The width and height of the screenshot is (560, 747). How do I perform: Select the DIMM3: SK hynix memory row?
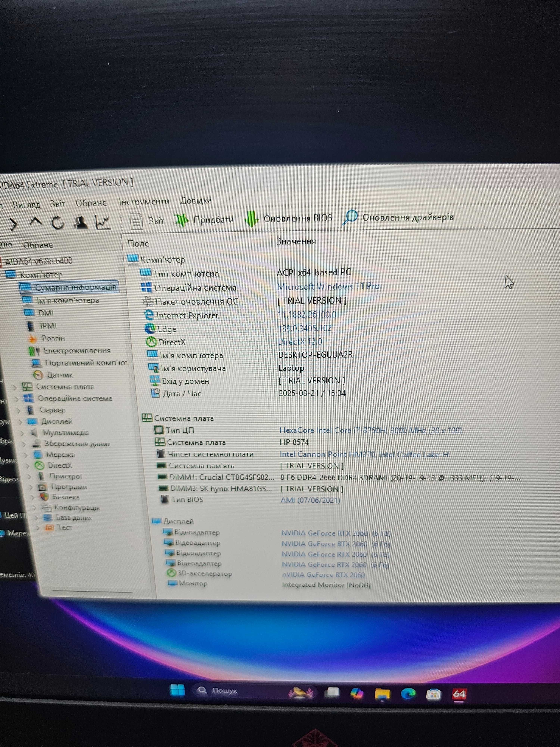[251, 489]
